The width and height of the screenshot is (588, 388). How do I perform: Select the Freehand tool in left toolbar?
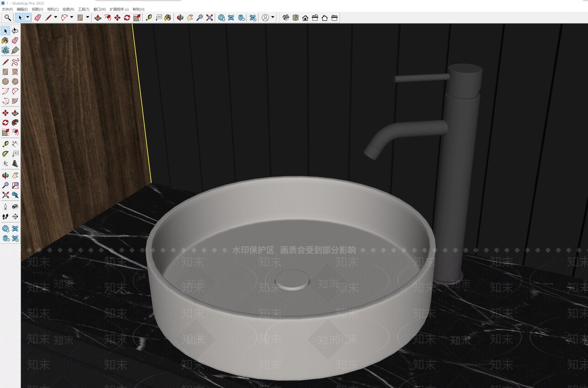[15, 62]
